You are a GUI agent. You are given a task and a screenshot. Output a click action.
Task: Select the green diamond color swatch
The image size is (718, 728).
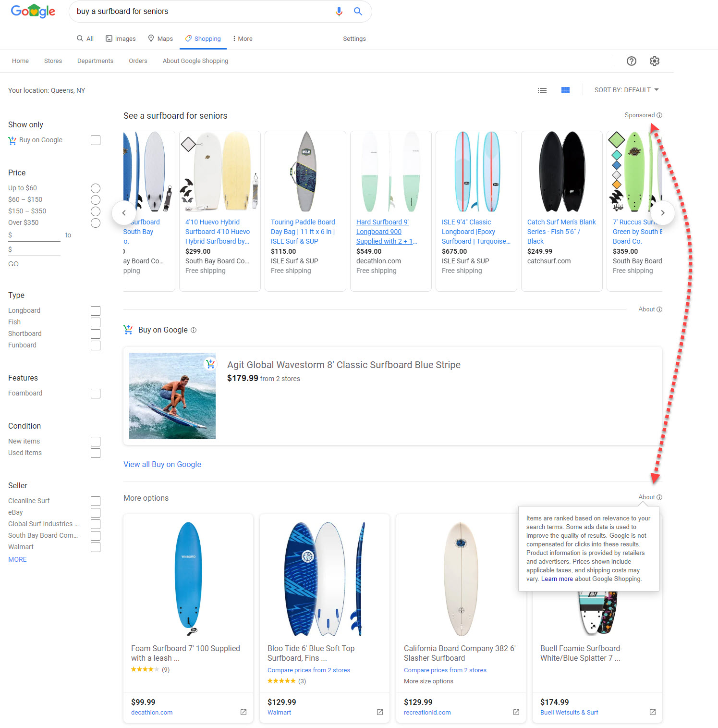[x=616, y=140]
